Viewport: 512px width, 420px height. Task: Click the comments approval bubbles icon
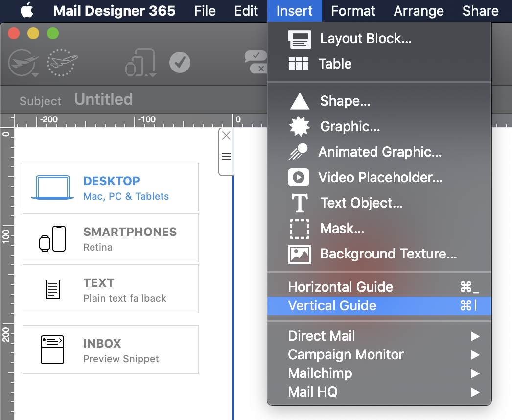(256, 62)
